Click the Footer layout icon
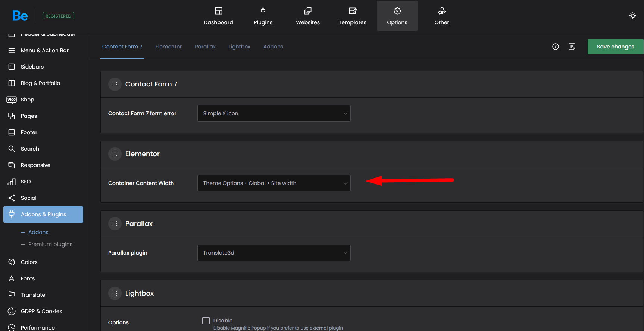644x331 pixels. click(12, 132)
